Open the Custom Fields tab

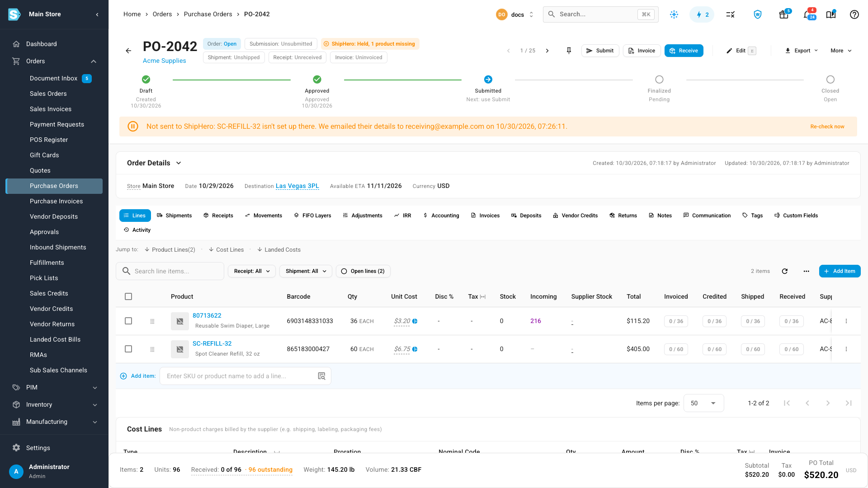796,216
